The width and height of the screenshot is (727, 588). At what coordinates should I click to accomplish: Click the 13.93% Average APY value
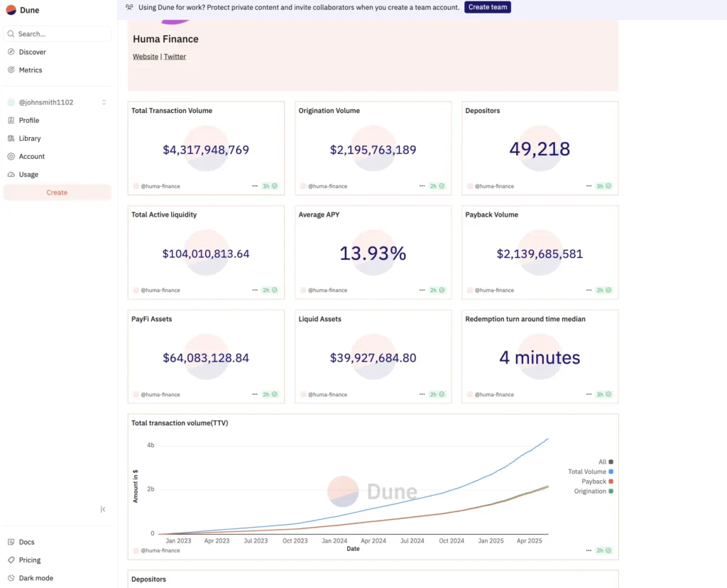pyautogui.click(x=373, y=254)
